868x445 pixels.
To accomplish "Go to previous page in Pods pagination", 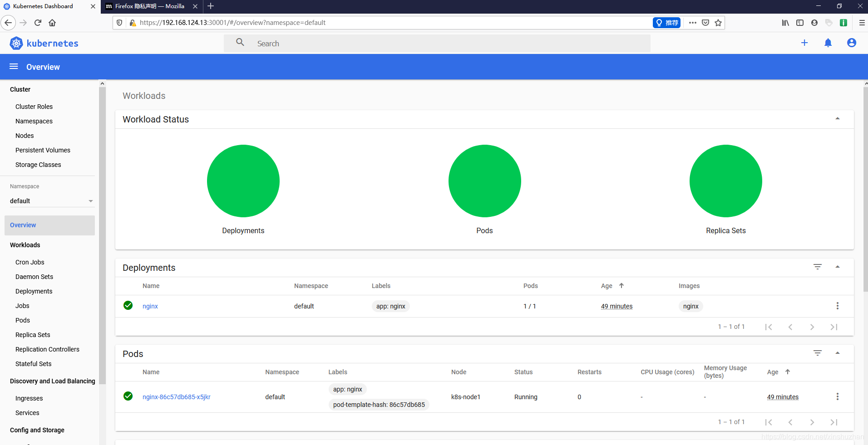I will point(790,422).
